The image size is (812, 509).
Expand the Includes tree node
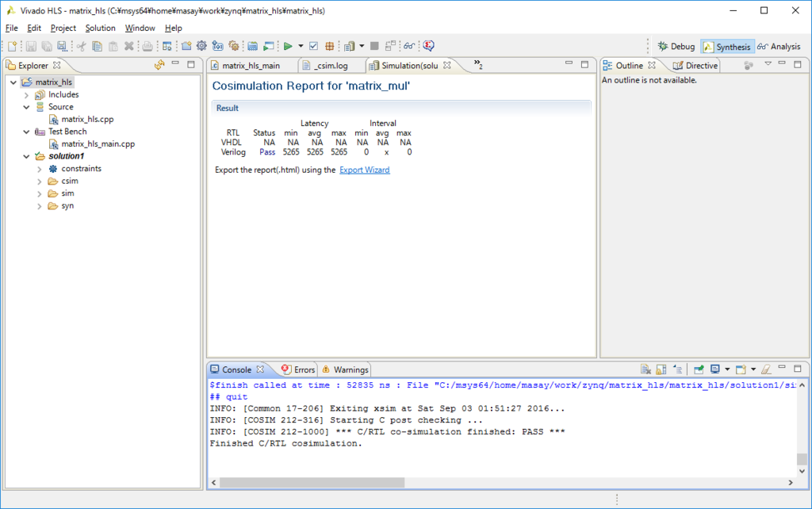(x=26, y=95)
